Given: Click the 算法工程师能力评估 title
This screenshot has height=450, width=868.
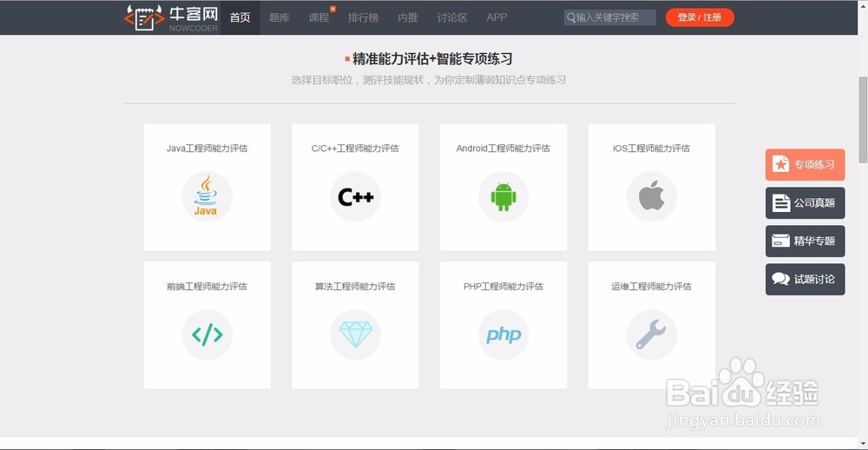Looking at the screenshot, I should point(355,287).
